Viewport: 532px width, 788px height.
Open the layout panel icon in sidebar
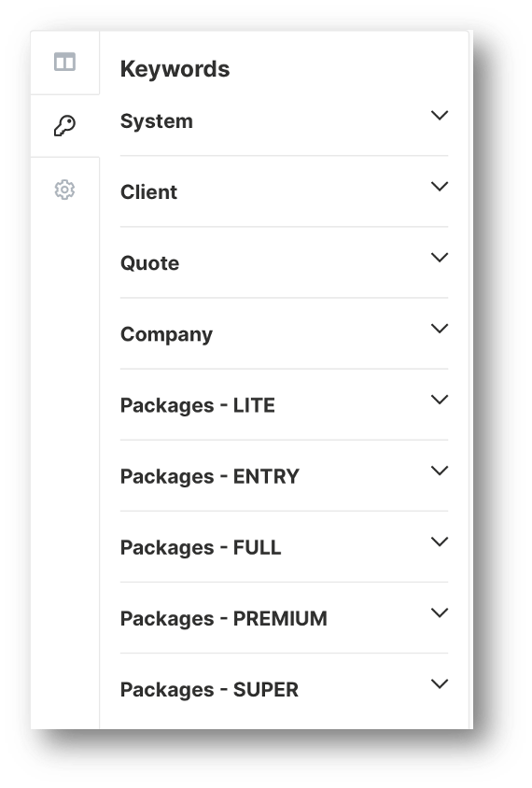click(x=64, y=62)
